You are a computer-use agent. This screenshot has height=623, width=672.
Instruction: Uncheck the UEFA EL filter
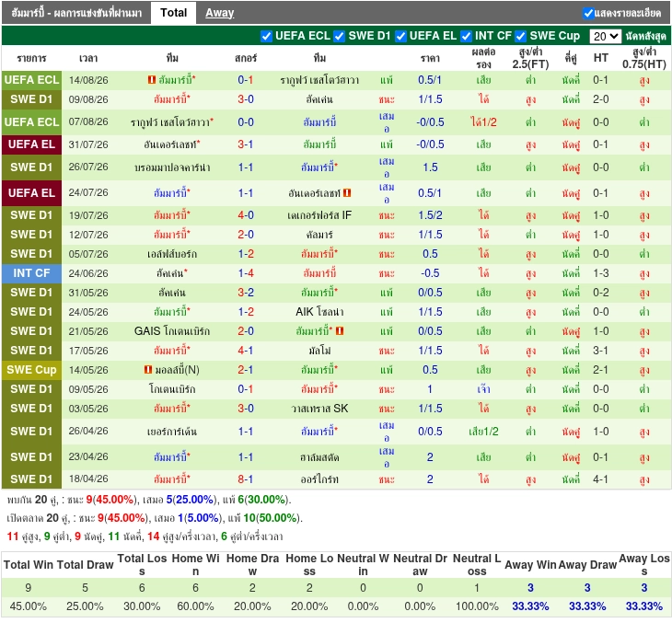[400, 37]
